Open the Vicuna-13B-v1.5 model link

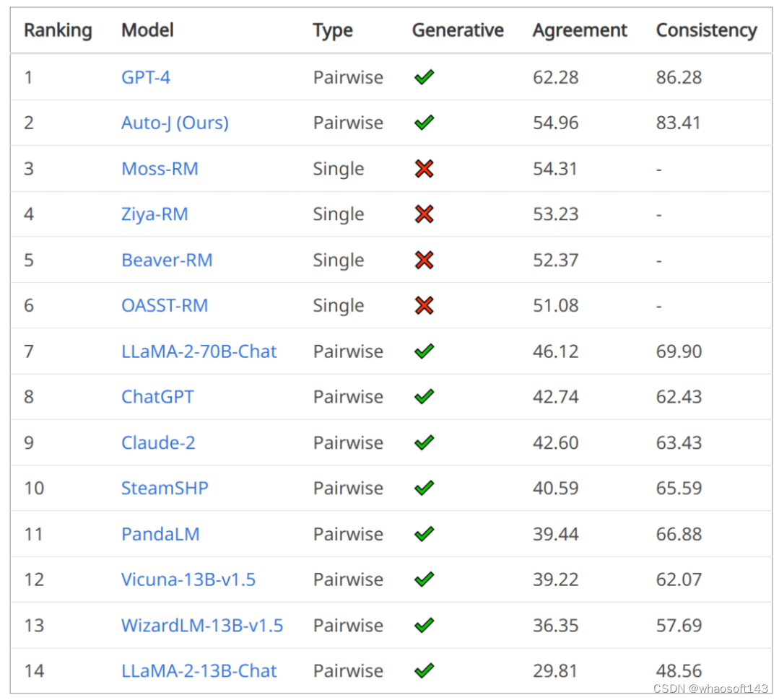point(188,579)
